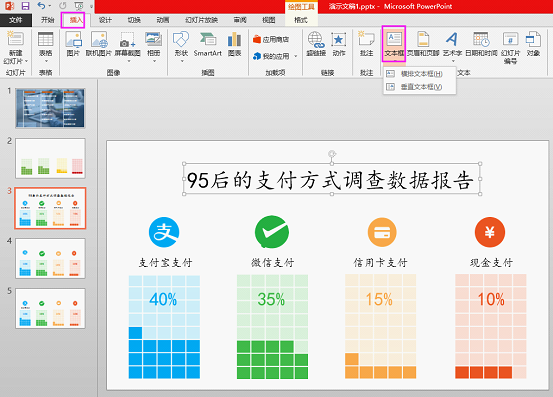Click the Undo arrow icon
Screen dimensions: 553x397
tap(41, 6)
